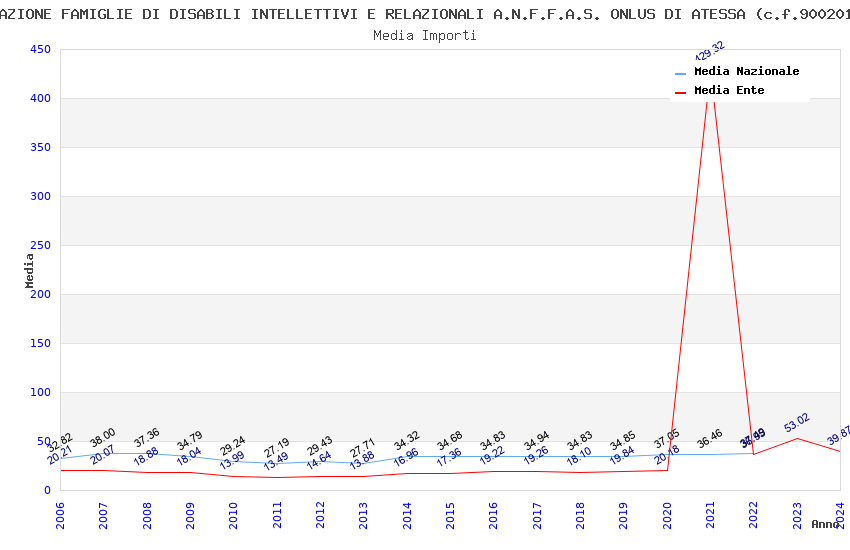Click the data label 36.46
Image resolution: width=850 pixels, height=550 pixels.
(x=710, y=439)
